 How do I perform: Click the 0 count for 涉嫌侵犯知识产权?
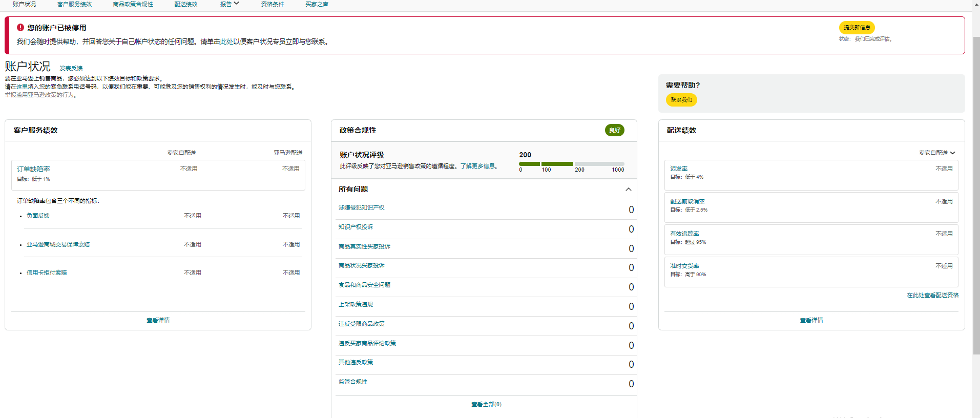tap(631, 210)
